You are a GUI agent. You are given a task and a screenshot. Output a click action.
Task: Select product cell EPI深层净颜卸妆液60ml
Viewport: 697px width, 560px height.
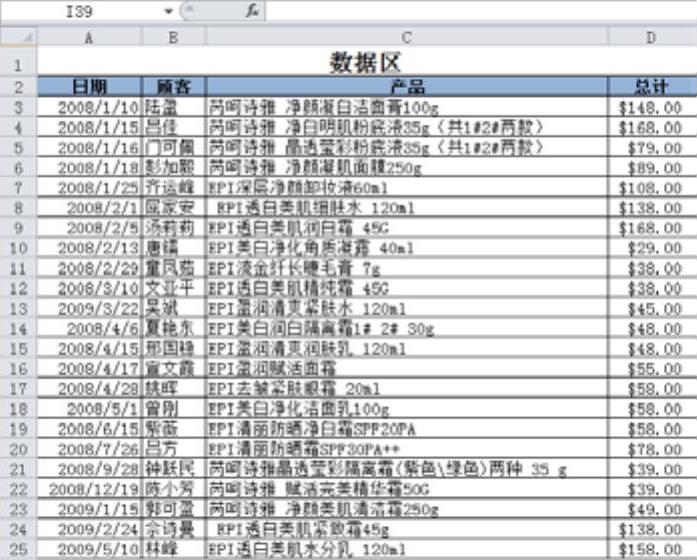click(x=406, y=188)
